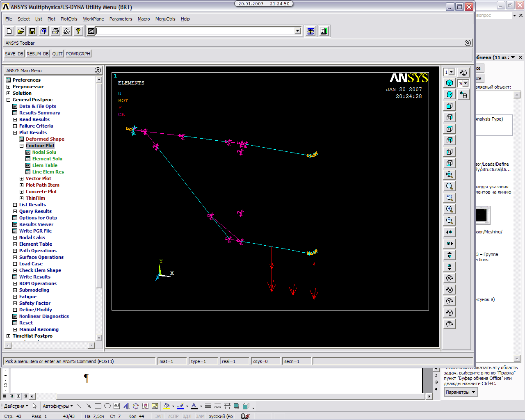Click the Save Analysis floppy icon
This screenshot has width=525, height=420.
(x=32, y=31)
